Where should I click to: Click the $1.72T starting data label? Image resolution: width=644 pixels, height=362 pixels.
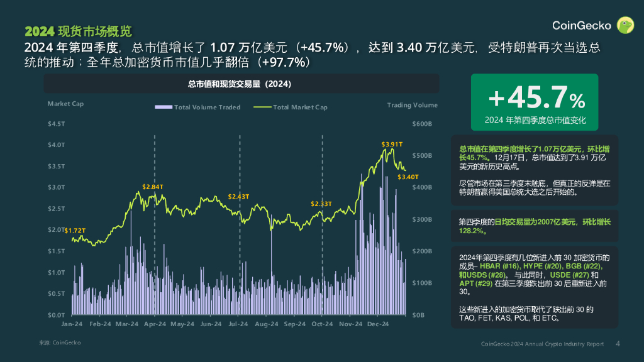point(75,231)
